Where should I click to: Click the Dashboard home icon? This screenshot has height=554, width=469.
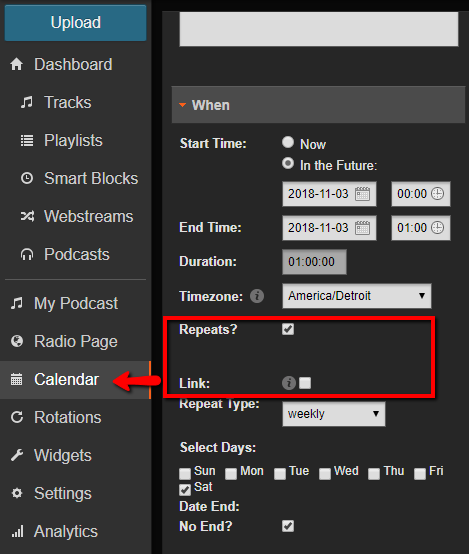(17, 64)
